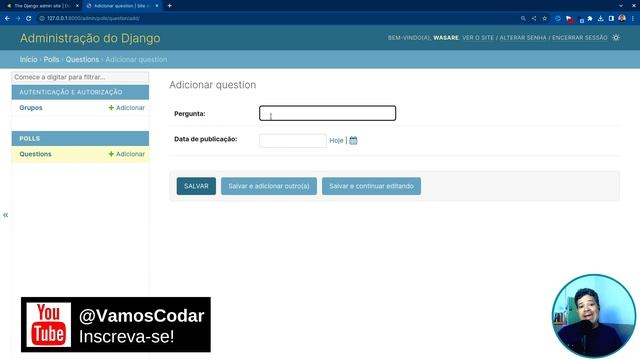Viewport: 640px width, 360px height.
Task: Open the blue circular extension icon
Action: pyautogui.click(x=558, y=18)
